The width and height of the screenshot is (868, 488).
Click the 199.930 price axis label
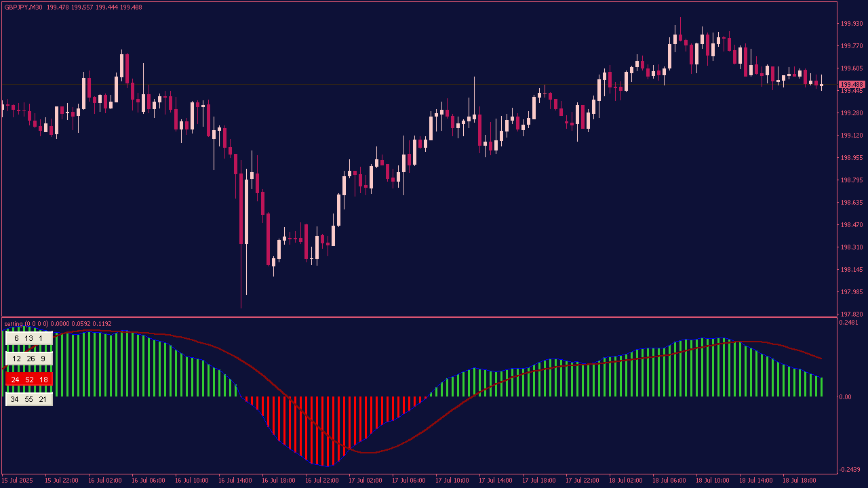[x=851, y=24]
